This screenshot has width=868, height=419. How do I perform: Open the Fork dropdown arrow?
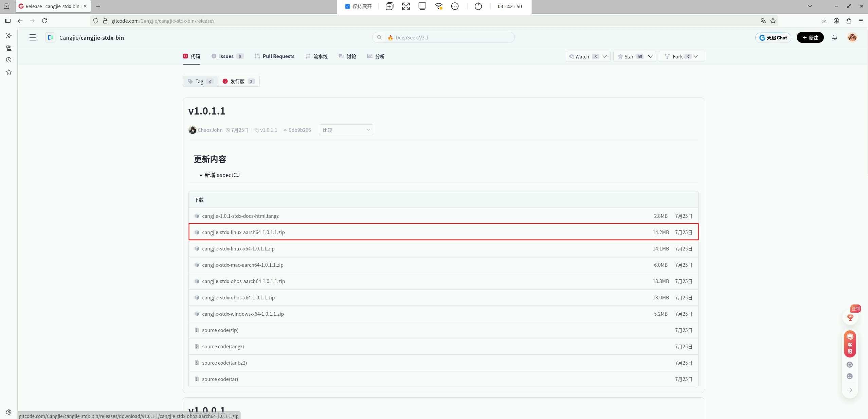[x=696, y=56]
